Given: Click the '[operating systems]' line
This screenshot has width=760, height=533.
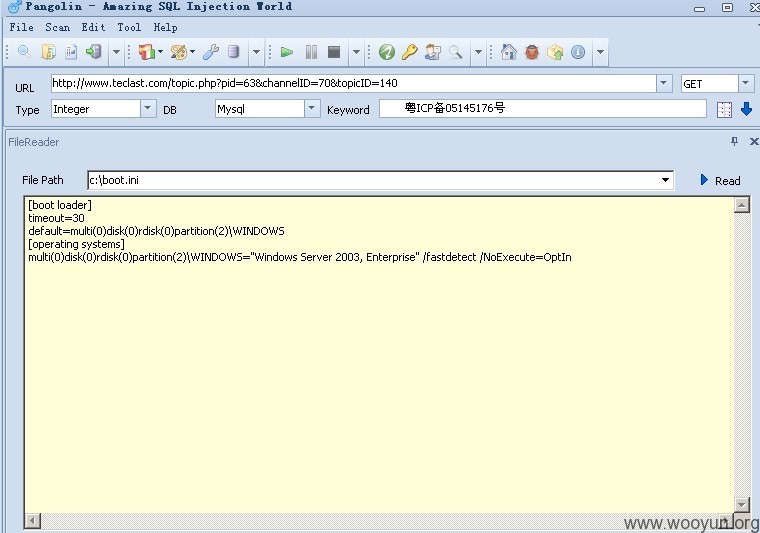Looking at the screenshot, I should 76,244.
